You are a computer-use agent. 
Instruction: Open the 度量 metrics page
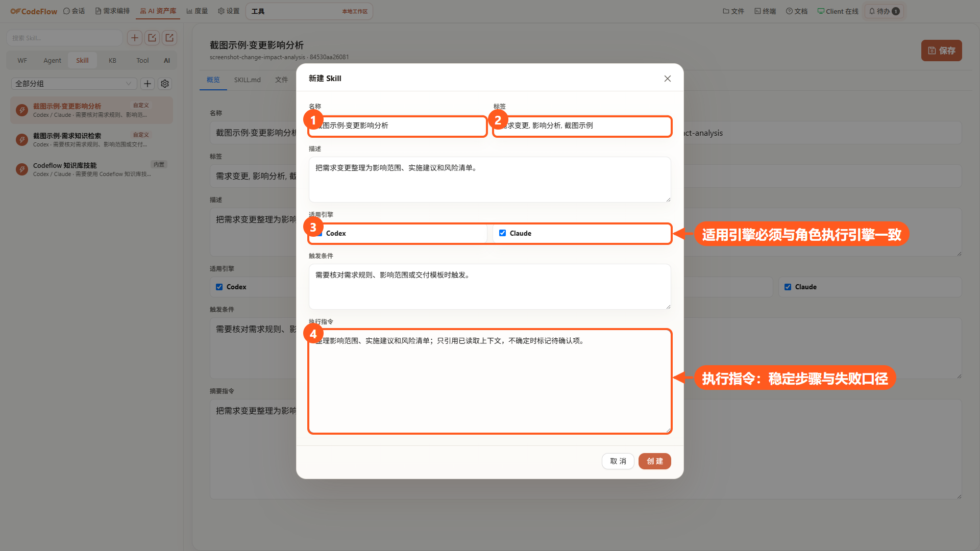pos(197,11)
